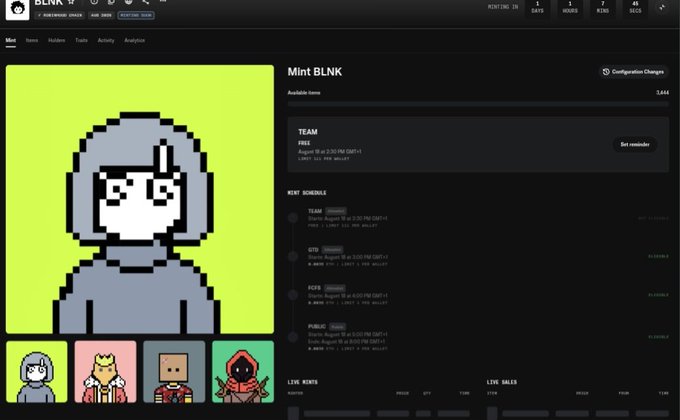The image size is (680, 420).
Task: Click the Not Eligible label on the TEAM row
Action: pos(653,218)
